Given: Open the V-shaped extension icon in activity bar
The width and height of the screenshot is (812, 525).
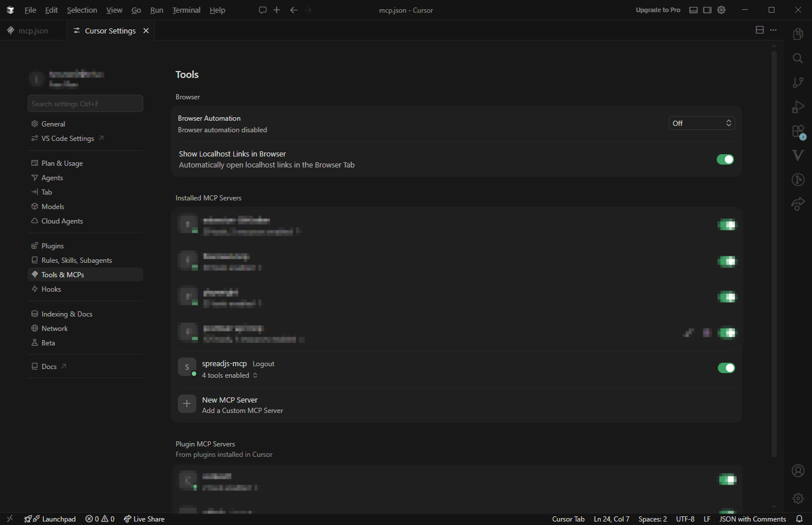Looking at the screenshot, I should coord(798,155).
